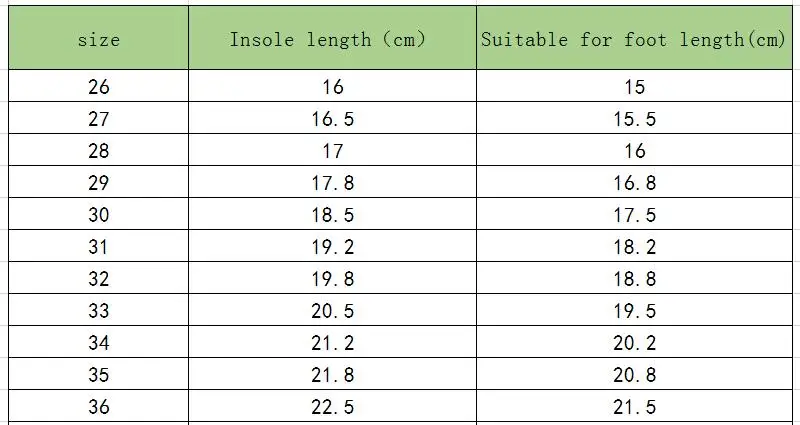Select foot length cell 17.5
800x425 pixels.
click(635, 215)
